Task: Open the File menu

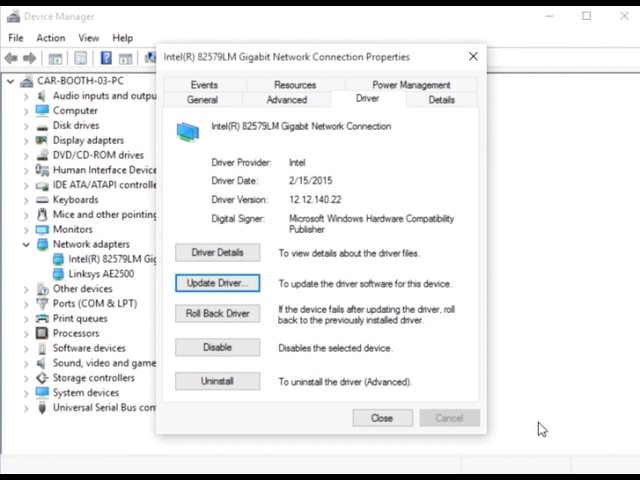Action: pyautogui.click(x=16, y=38)
